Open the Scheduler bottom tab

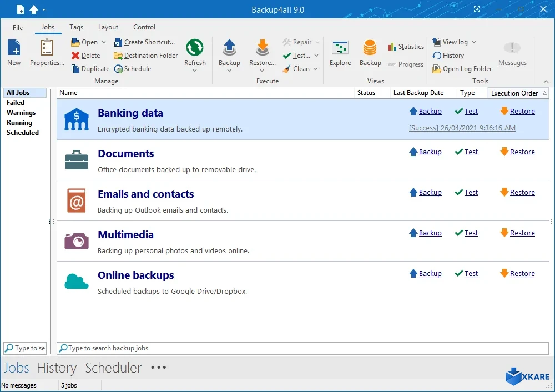pos(113,368)
